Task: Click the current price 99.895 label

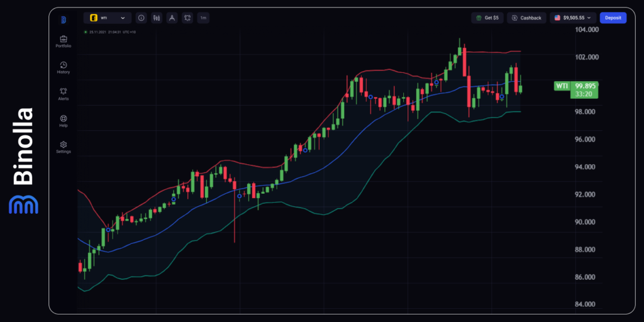Action: (585, 86)
